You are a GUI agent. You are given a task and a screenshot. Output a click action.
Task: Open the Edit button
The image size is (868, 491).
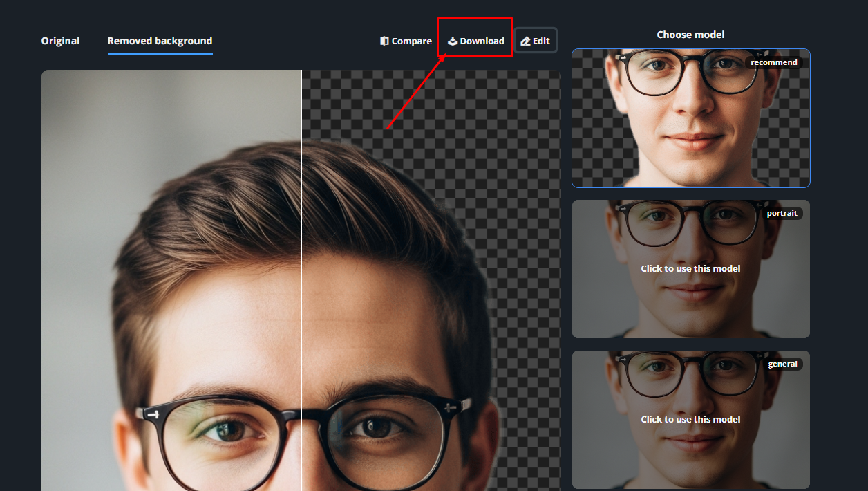pyautogui.click(x=536, y=41)
